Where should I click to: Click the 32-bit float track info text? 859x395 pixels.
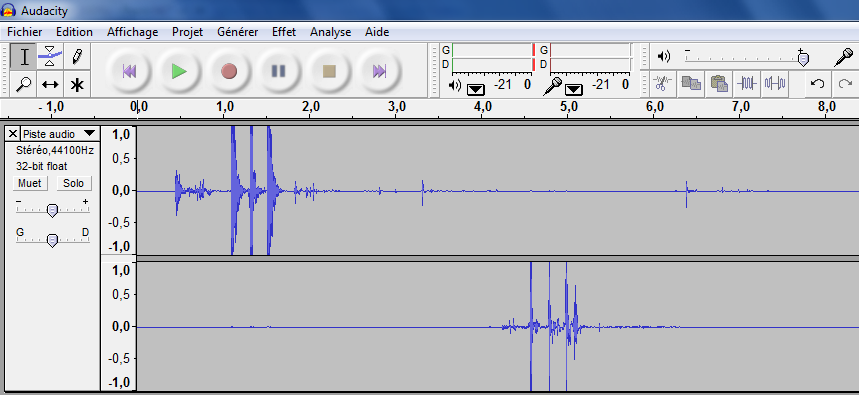(42, 166)
